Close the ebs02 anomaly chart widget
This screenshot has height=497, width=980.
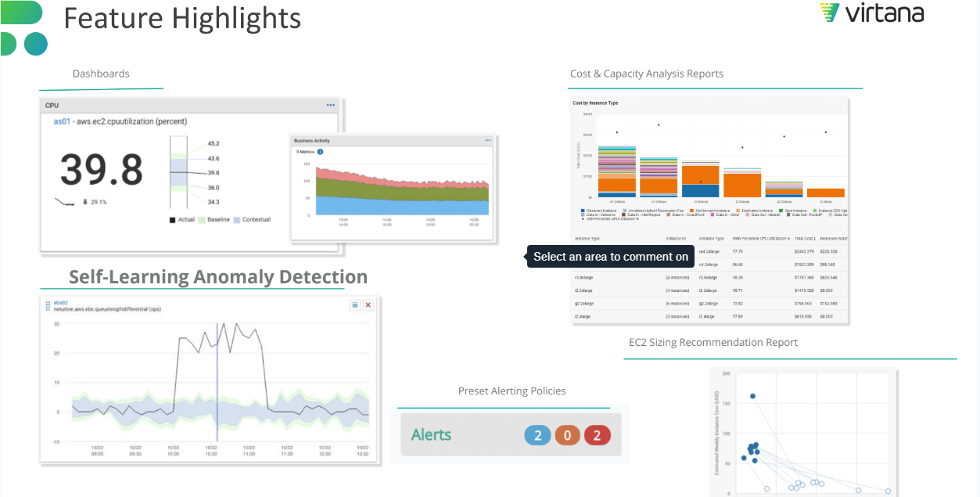368,304
